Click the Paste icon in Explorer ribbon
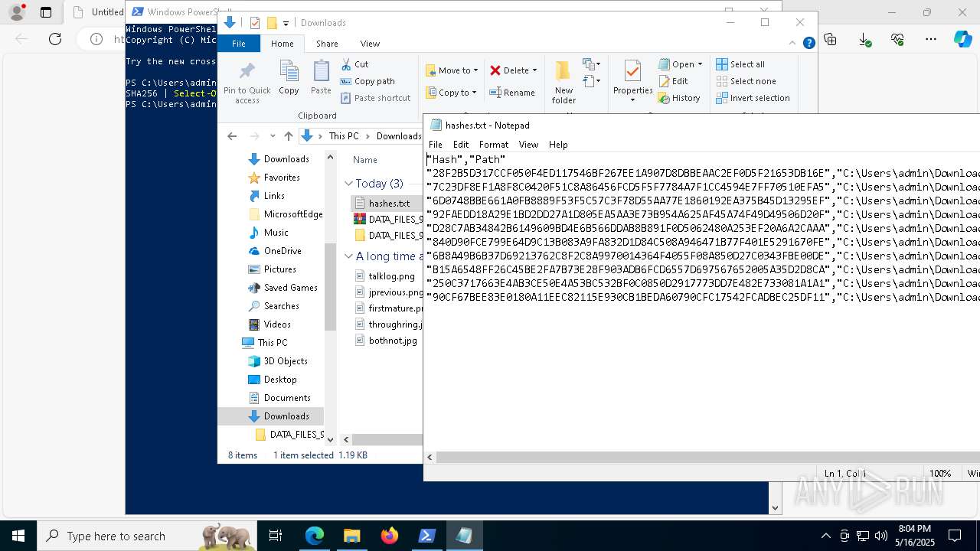The width and height of the screenshot is (980, 551). coord(321,78)
